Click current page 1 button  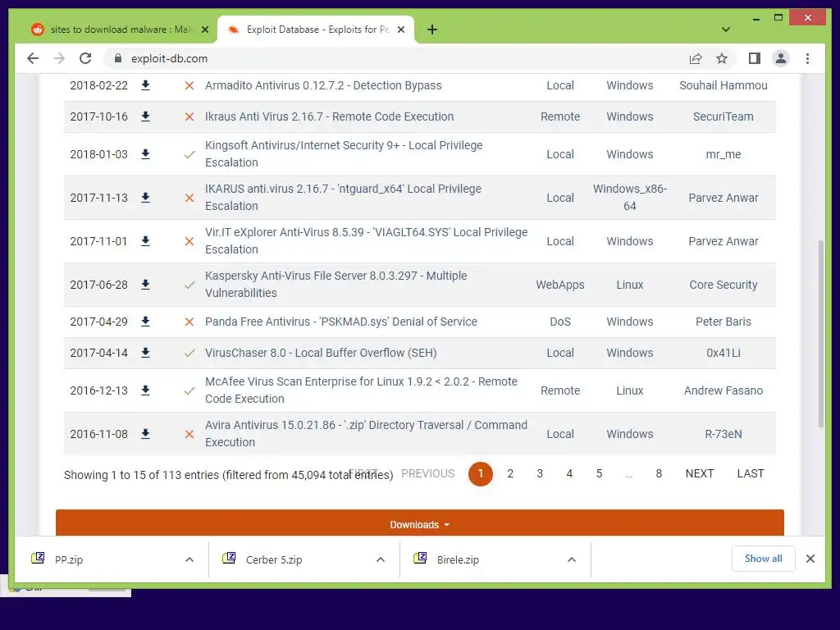pos(481,474)
